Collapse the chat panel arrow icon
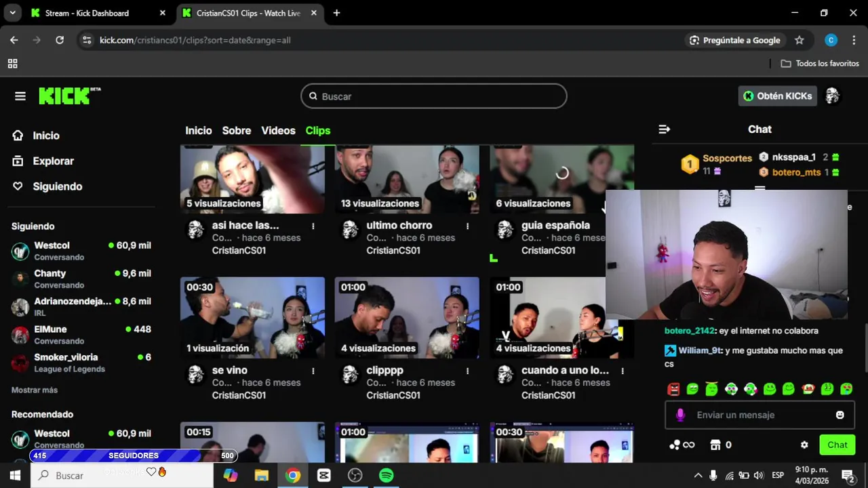The height and width of the screenshot is (488, 868). pos(665,129)
